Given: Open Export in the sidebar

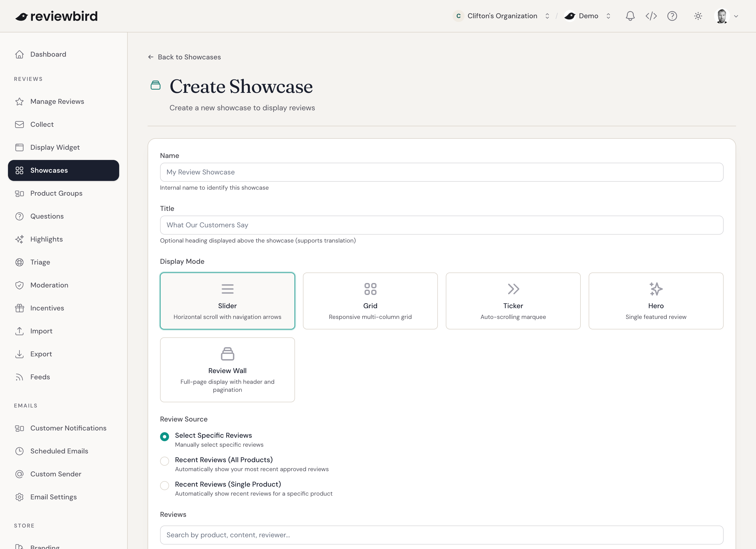Looking at the screenshot, I should tap(63, 354).
